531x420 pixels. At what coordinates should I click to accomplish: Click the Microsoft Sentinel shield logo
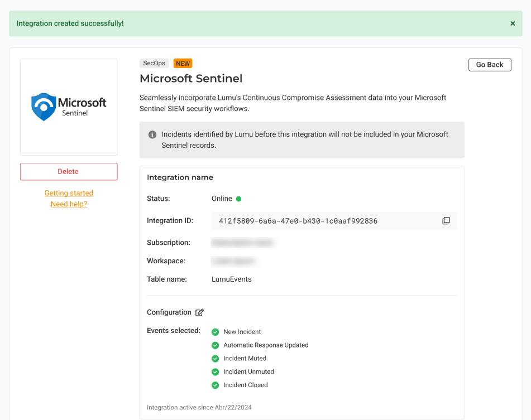[x=44, y=107]
